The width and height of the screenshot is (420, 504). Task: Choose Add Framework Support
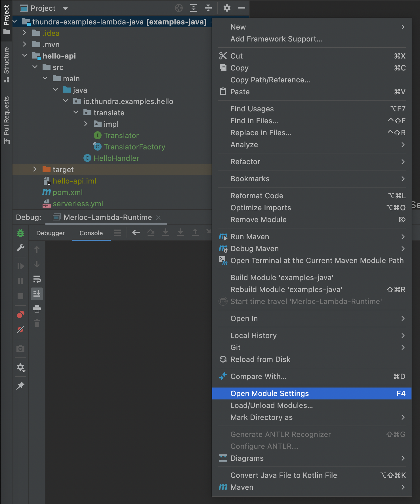point(312,39)
